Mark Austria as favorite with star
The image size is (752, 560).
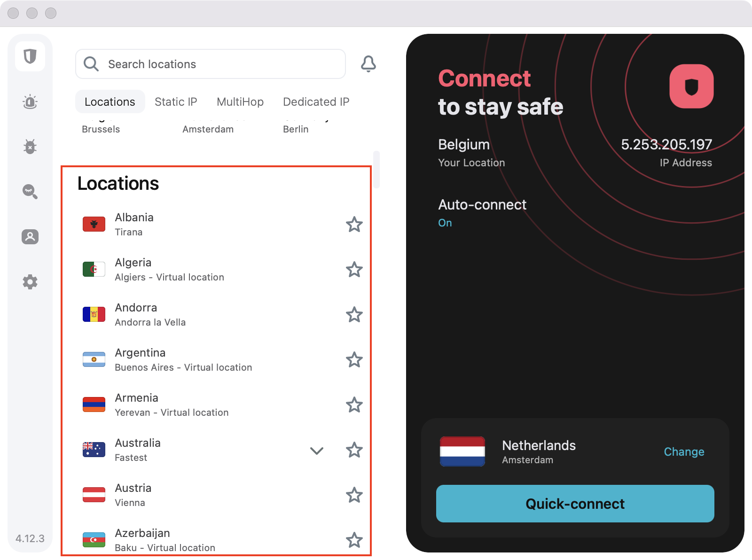[354, 495]
